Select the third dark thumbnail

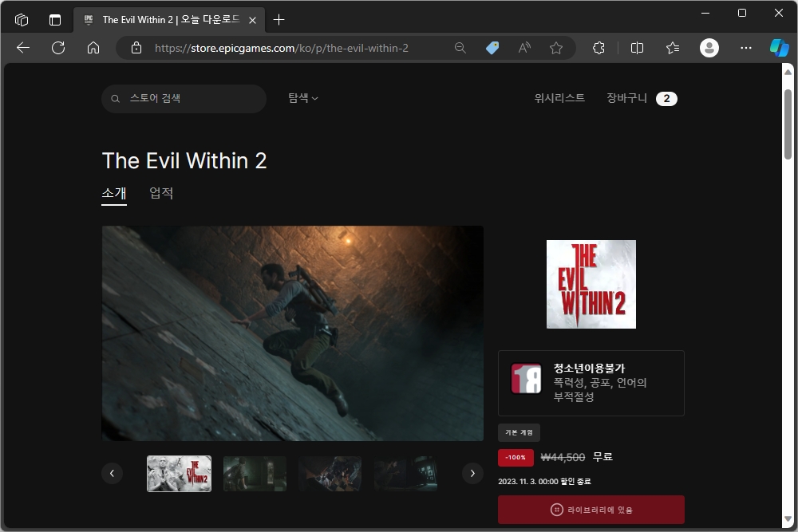click(x=330, y=474)
